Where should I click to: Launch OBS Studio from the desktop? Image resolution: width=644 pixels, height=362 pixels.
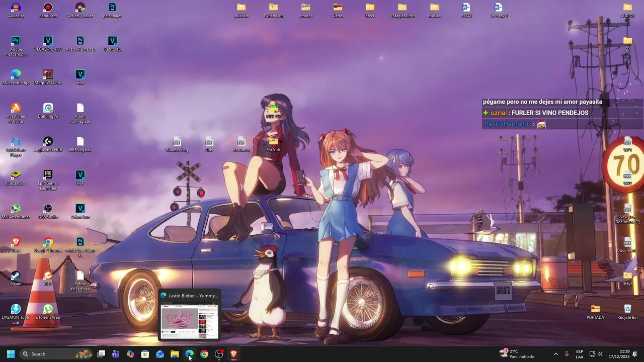click(48, 212)
